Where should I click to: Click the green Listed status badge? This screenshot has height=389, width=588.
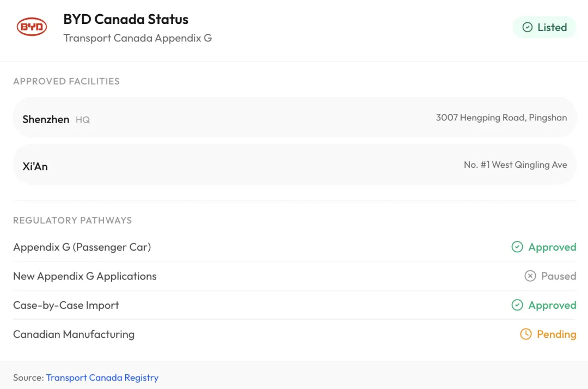click(x=544, y=27)
